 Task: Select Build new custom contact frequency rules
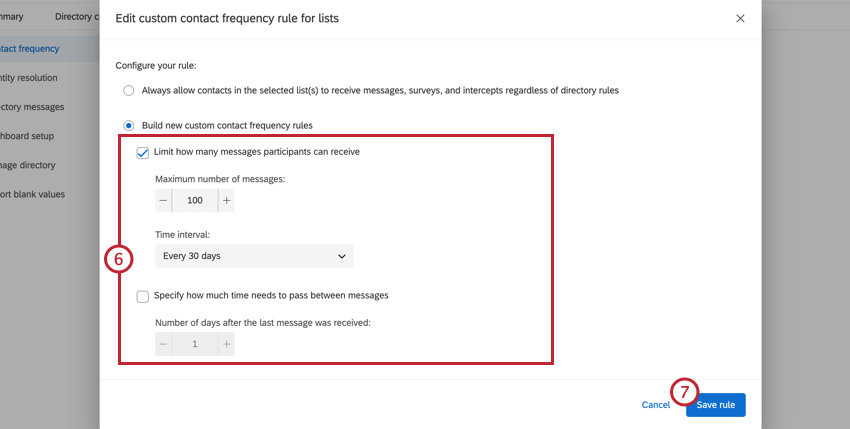(x=128, y=125)
